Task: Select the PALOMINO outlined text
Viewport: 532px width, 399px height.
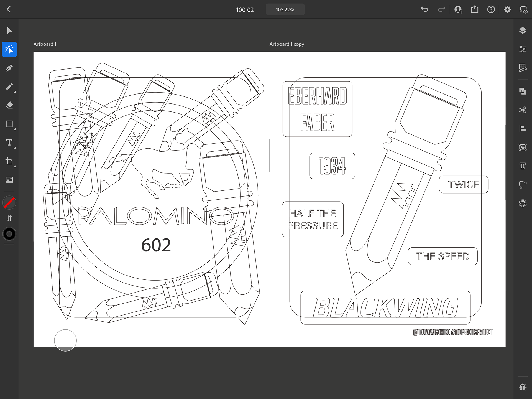Action: pyautogui.click(x=156, y=216)
